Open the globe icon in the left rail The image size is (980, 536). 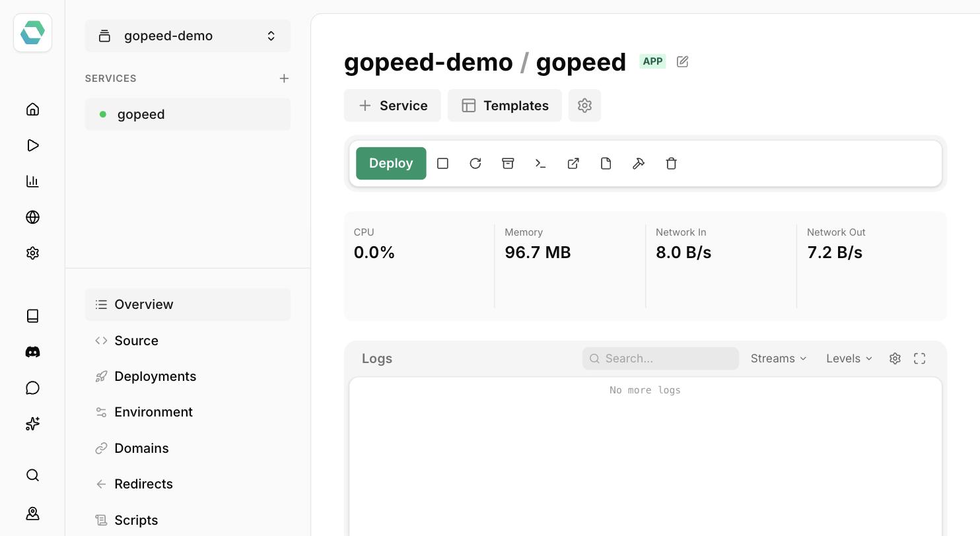tap(32, 217)
